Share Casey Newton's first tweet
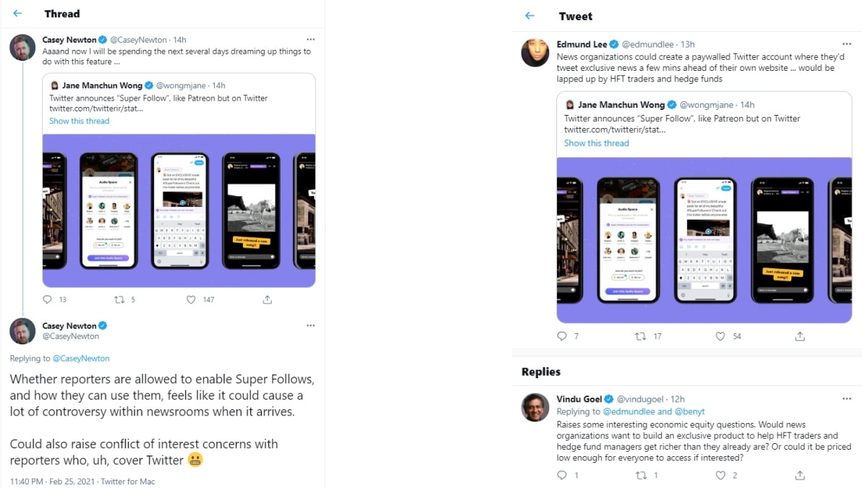The width and height of the screenshot is (868, 488). point(267,299)
